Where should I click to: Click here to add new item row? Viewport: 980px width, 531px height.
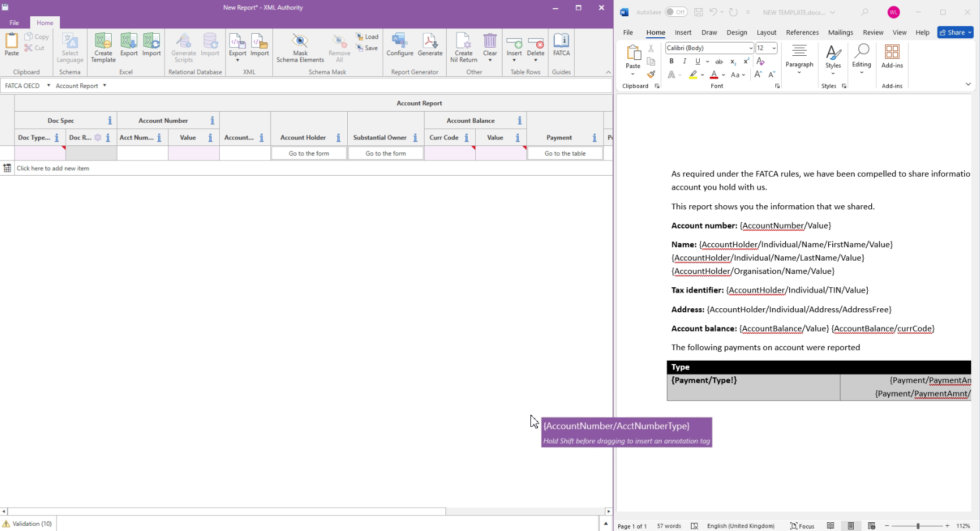(313, 168)
